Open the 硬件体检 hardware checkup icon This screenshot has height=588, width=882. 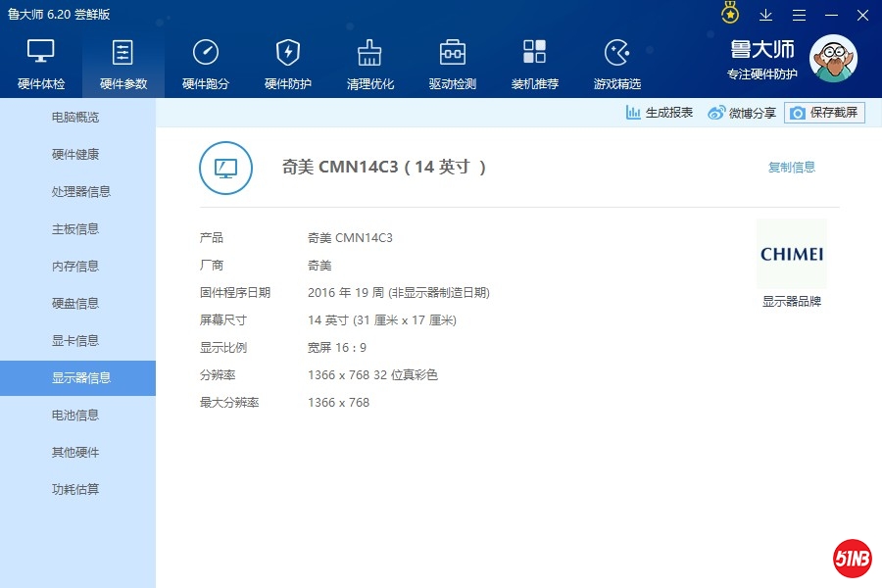click(41, 53)
